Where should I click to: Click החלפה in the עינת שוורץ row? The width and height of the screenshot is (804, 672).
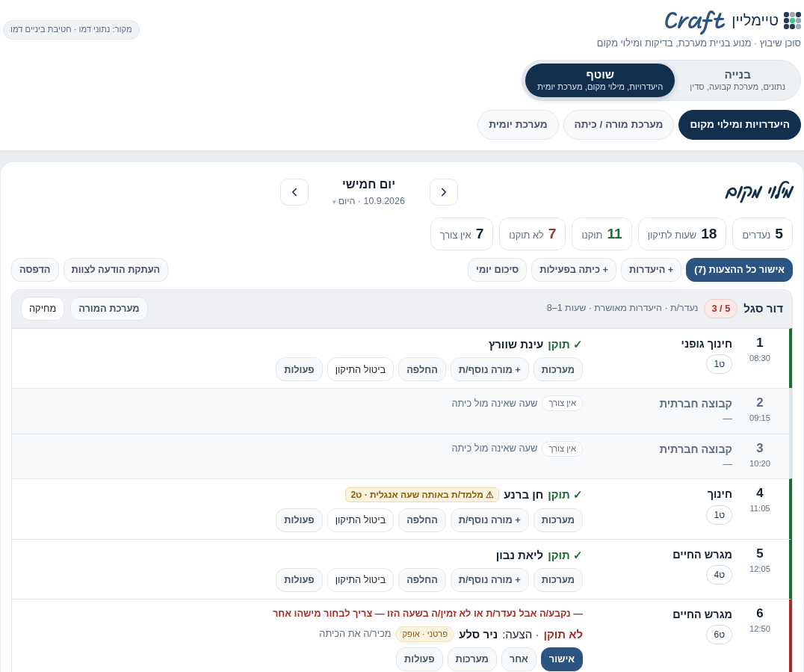(422, 369)
